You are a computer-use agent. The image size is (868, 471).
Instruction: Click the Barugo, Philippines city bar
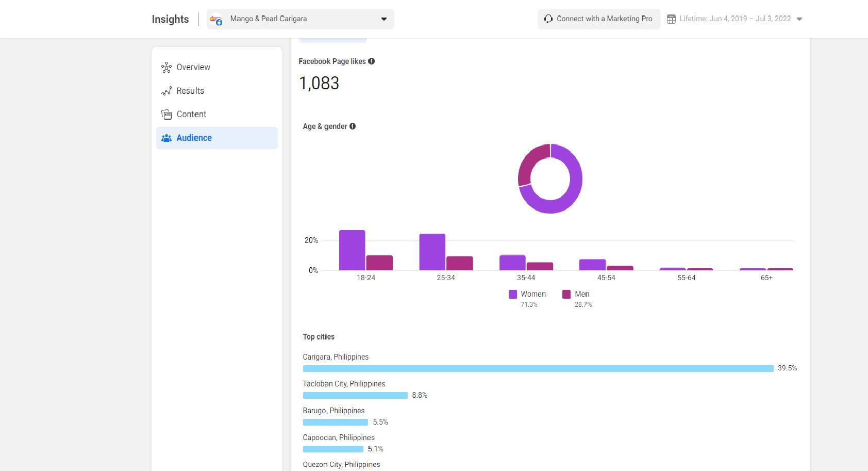[x=336, y=422]
